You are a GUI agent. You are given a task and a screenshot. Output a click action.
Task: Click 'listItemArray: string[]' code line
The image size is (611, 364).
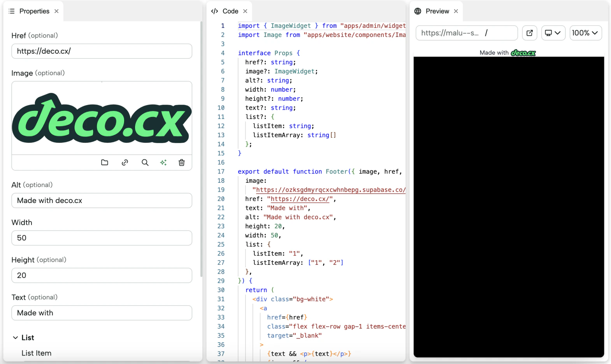click(294, 135)
